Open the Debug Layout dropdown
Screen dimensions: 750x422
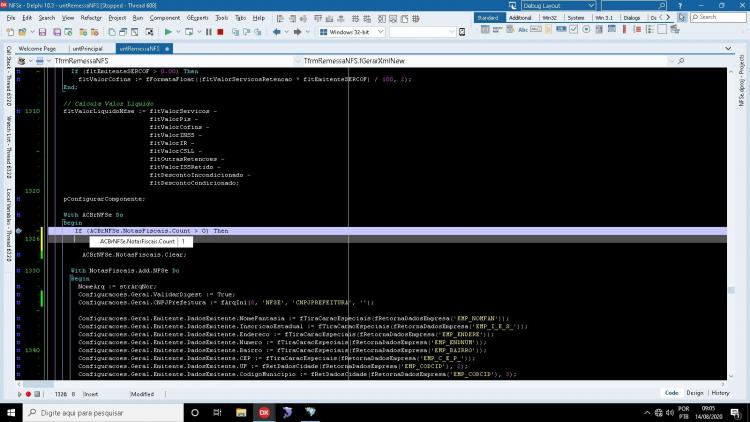coord(558,6)
